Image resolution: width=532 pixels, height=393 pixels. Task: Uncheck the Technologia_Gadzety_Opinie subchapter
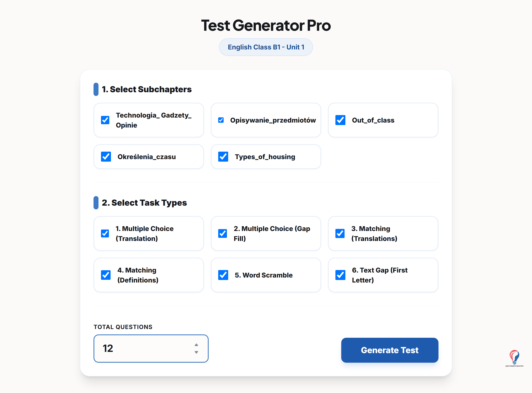(105, 120)
